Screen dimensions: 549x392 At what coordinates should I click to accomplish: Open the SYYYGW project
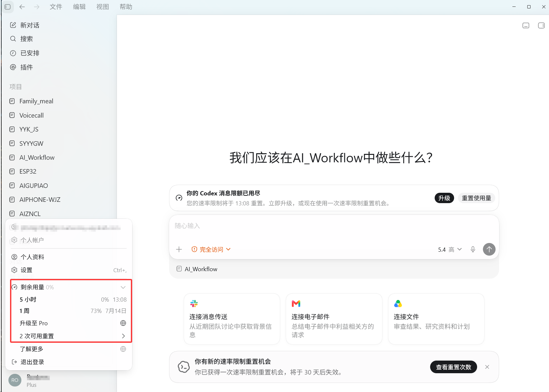click(60, 144)
